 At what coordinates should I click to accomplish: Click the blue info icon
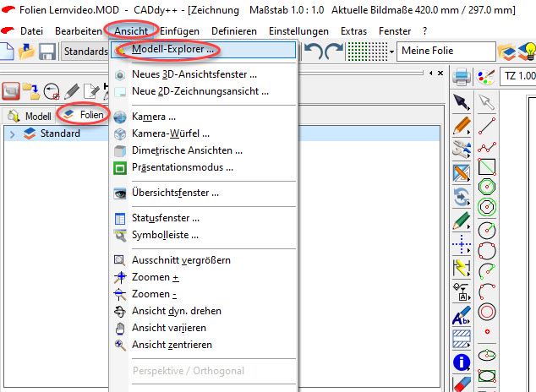[462, 362]
